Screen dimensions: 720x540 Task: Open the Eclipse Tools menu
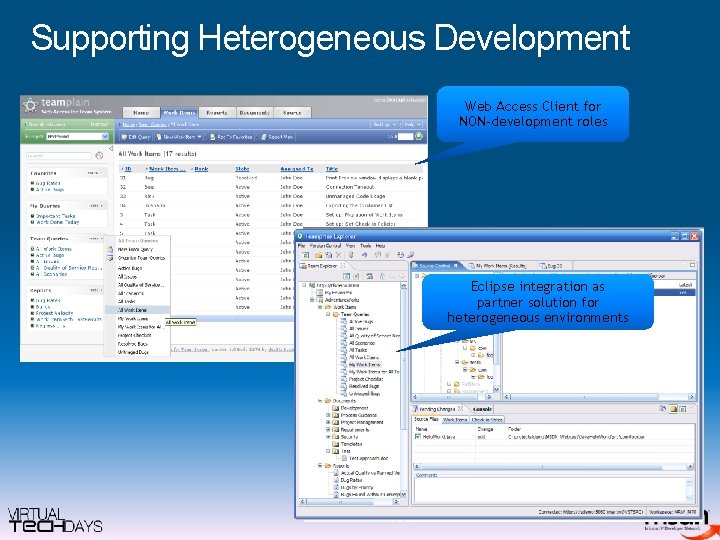[366, 246]
